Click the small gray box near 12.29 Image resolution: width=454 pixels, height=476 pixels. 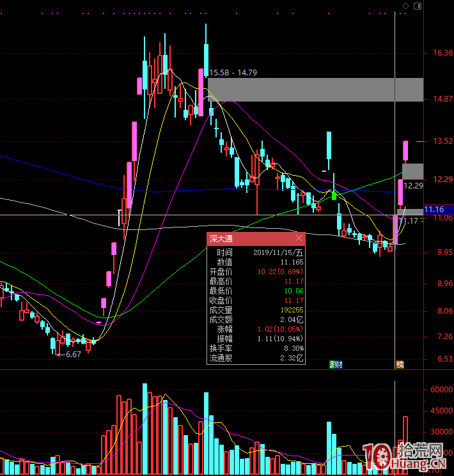tap(412, 171)
